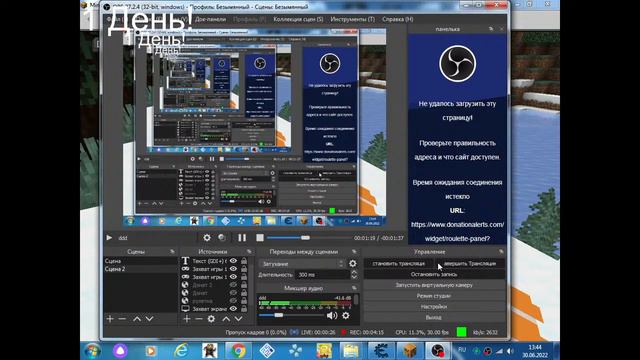Float the Управление dock with header icon
Screen dimensions: 640x360
501,251
